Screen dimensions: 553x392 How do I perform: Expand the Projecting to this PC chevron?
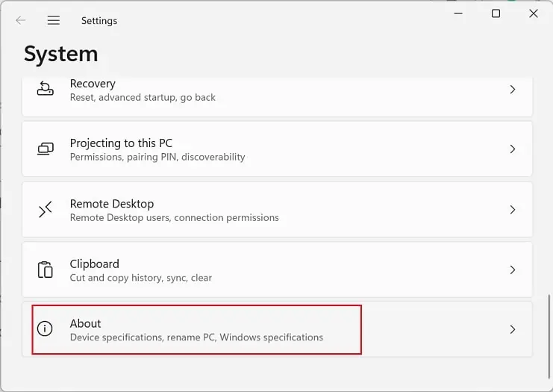512,149
